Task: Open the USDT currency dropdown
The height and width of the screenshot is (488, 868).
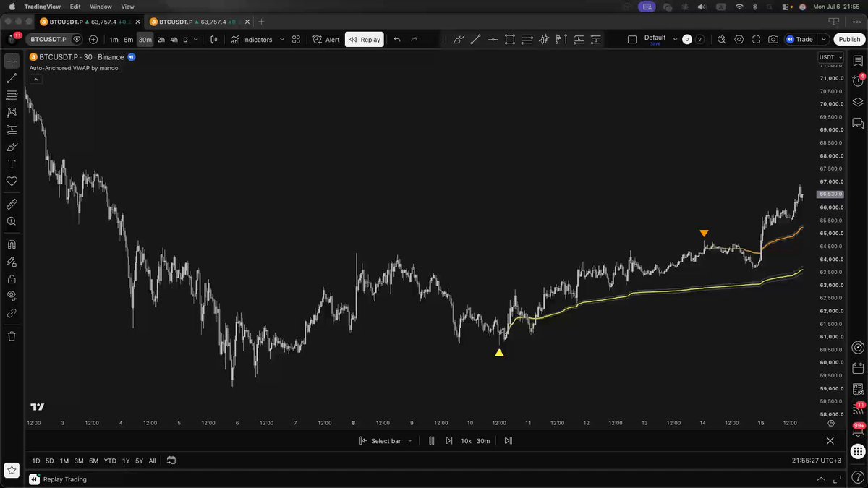Action: coord(829,57)
